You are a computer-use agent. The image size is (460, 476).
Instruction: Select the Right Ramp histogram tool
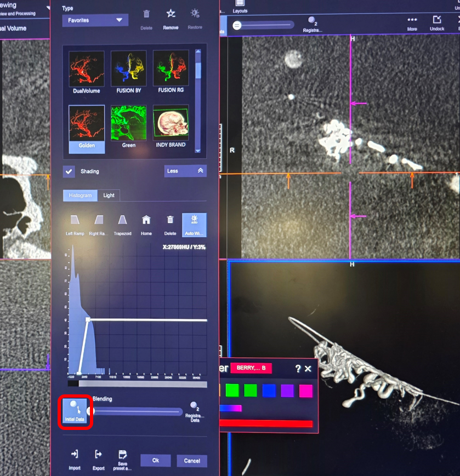pos(99,220)
